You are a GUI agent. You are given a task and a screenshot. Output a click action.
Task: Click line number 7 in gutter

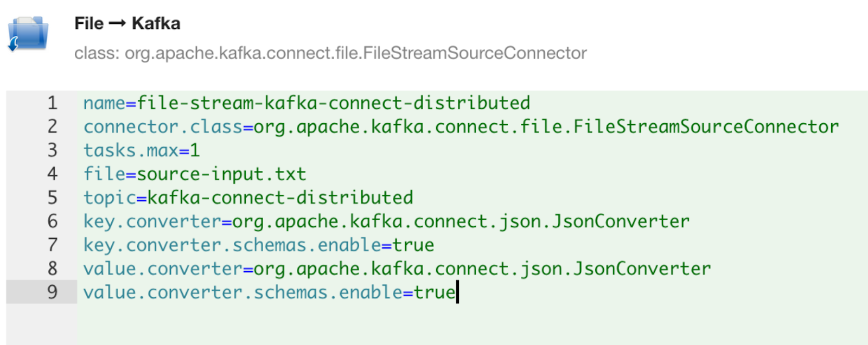pyautogui.click(x=52, y=245)
